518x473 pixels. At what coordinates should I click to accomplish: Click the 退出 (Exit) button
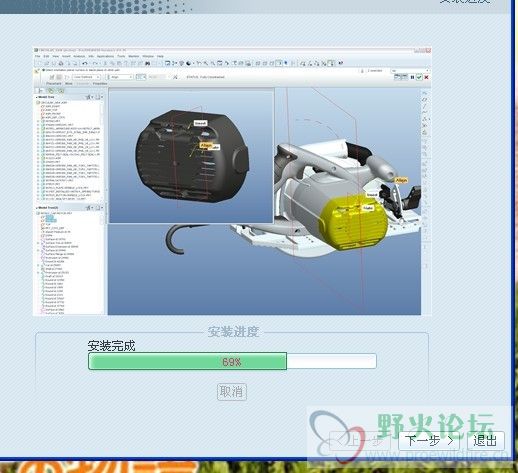(485, 441)
